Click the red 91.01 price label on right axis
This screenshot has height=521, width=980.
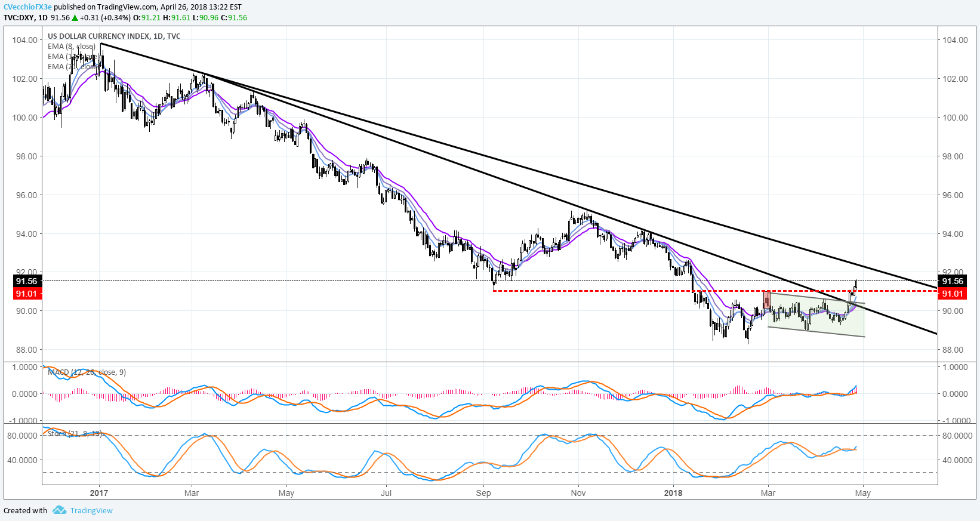tap(953, 294)
